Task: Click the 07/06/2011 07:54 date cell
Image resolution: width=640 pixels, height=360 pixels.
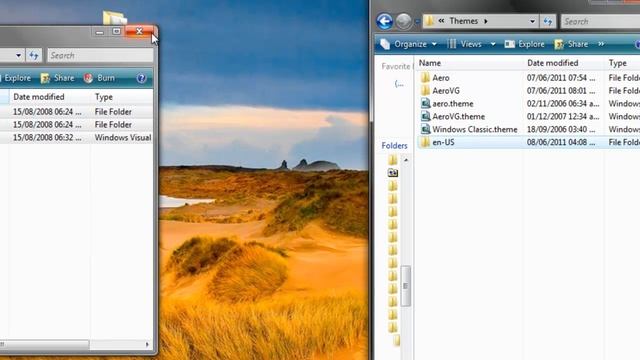Action: (x=561, y=78)
